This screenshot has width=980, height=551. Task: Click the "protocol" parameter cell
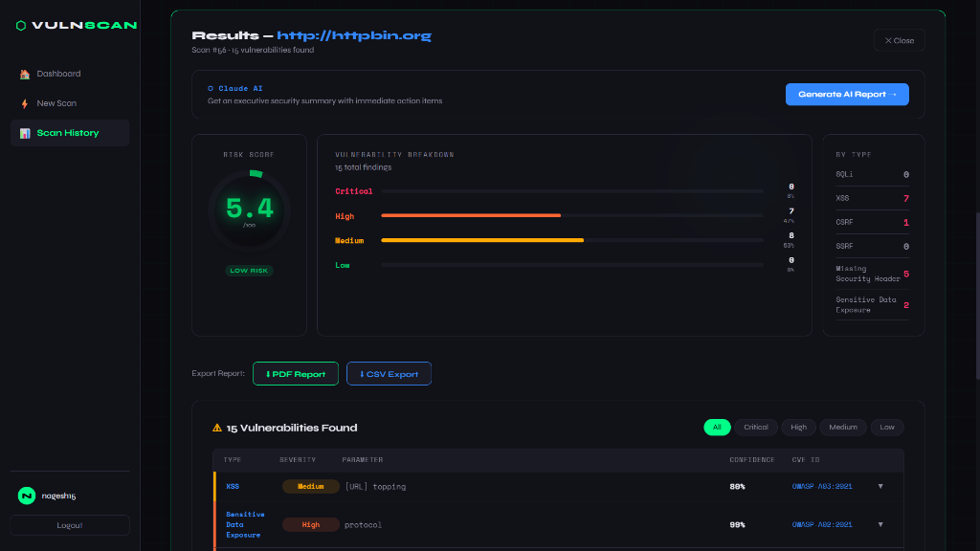pyautogui.click(x=363, y=525)
